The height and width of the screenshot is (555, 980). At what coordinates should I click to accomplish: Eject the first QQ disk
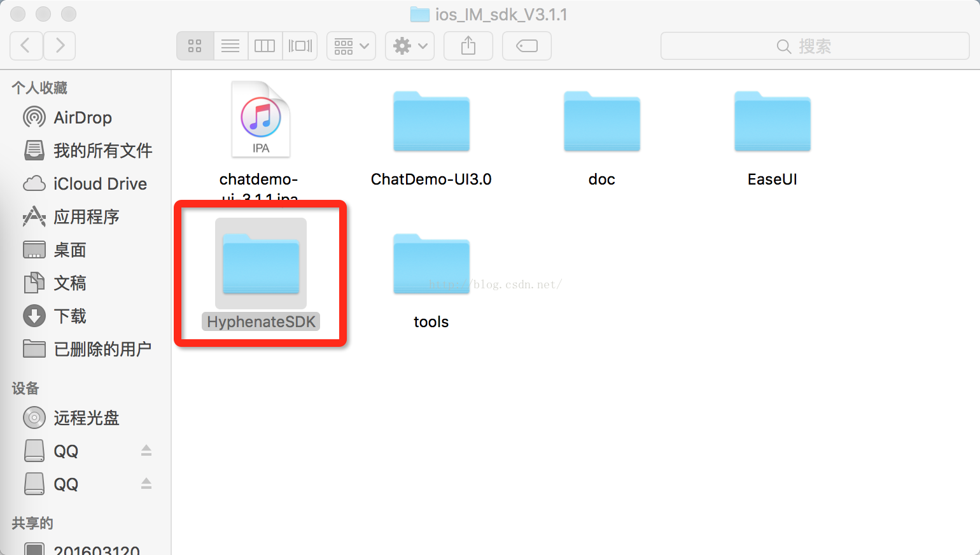[x=146, y=451]
